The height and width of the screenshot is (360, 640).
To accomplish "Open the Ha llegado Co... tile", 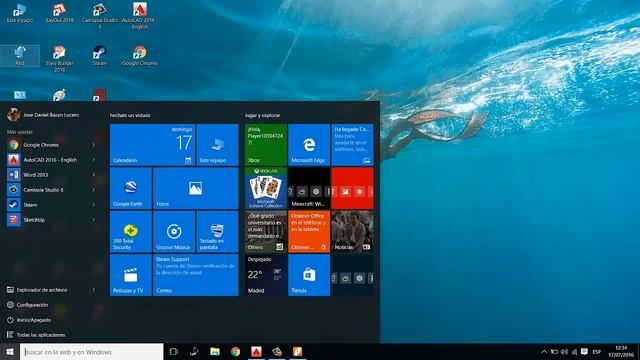I will coord(352,145).
